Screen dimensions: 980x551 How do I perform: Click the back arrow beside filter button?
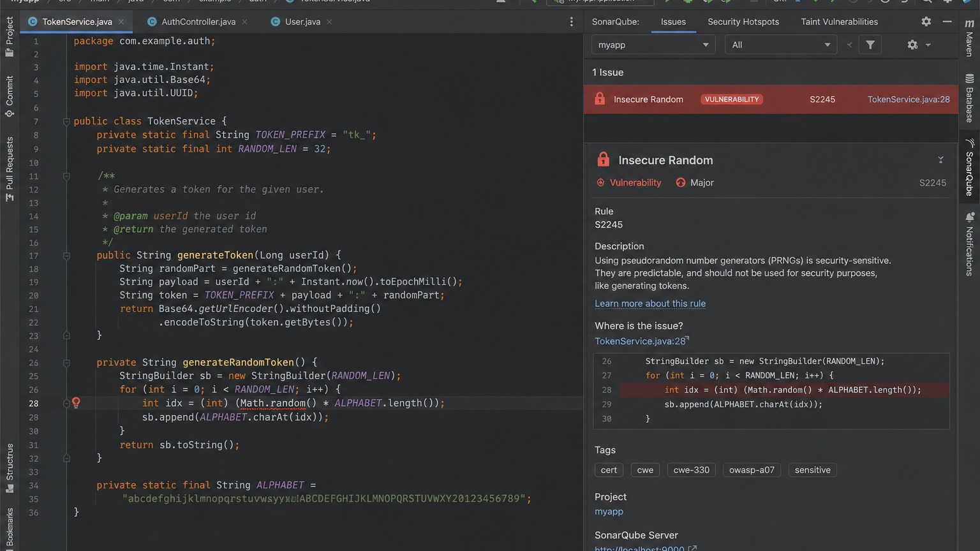(849, 45)
